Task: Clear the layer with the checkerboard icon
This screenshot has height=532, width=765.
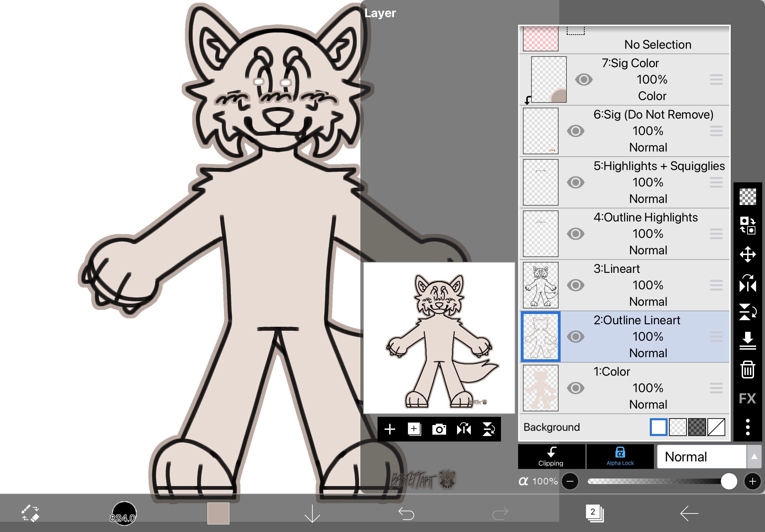Action: coord(748,197)
